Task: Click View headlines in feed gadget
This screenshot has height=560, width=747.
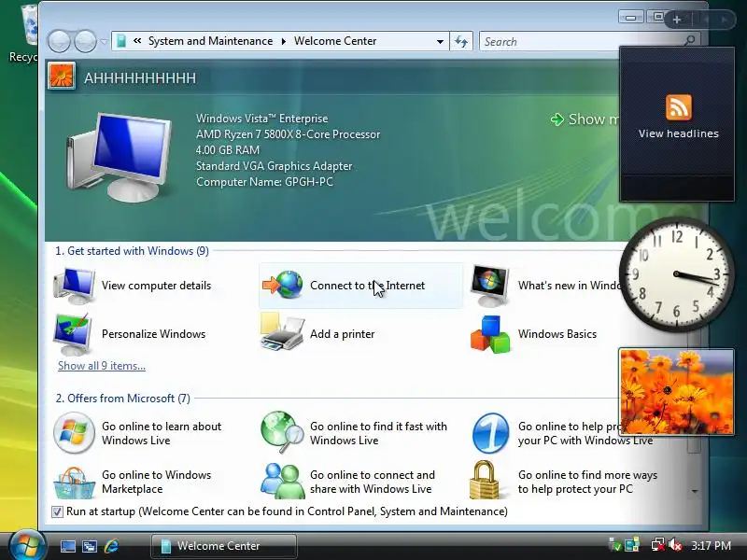Action: click(x=679, y=133)
